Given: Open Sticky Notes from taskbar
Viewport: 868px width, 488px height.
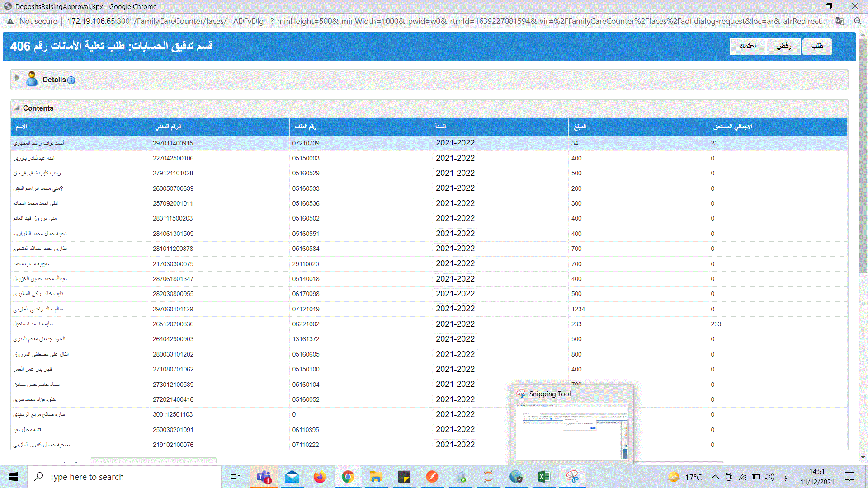Looking at the screenshot, I should [x=404, y=477].
